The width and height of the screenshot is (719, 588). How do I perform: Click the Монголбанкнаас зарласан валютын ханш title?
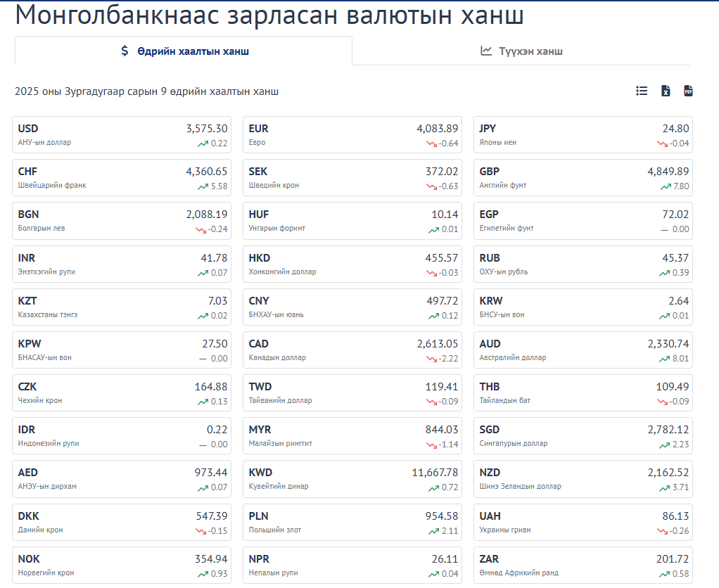[269, 14]
